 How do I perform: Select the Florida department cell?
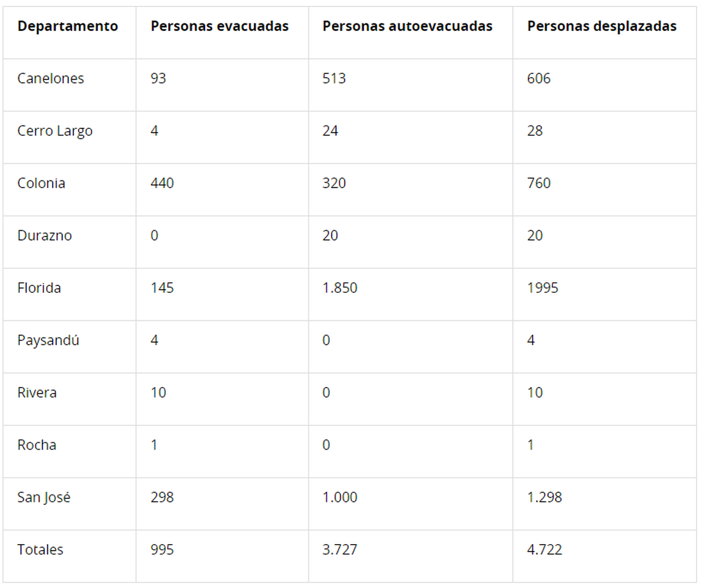[x=39, y=288]
